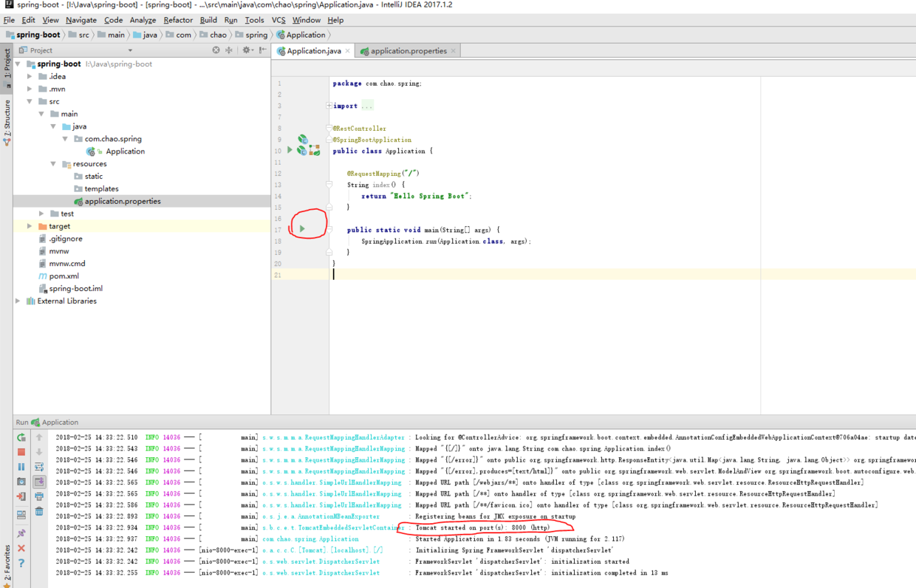This screenshot has height=588, width=916.
Task: Toggle pin tab in Run panel
Action: (x=21, y=533)
